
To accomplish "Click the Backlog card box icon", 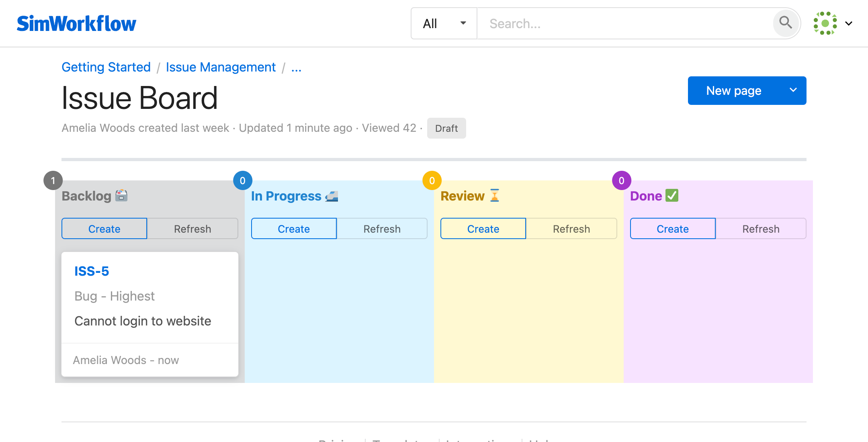I will pos(121,196).
